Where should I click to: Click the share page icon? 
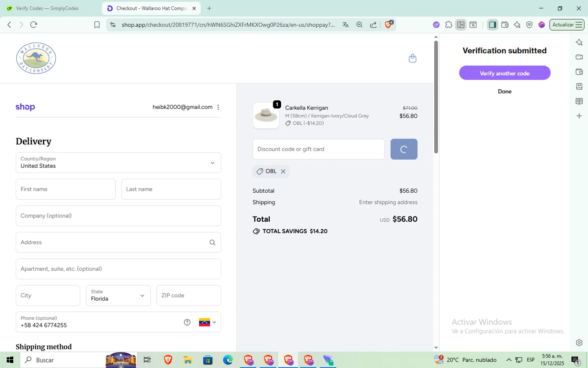tap(374, 25)
